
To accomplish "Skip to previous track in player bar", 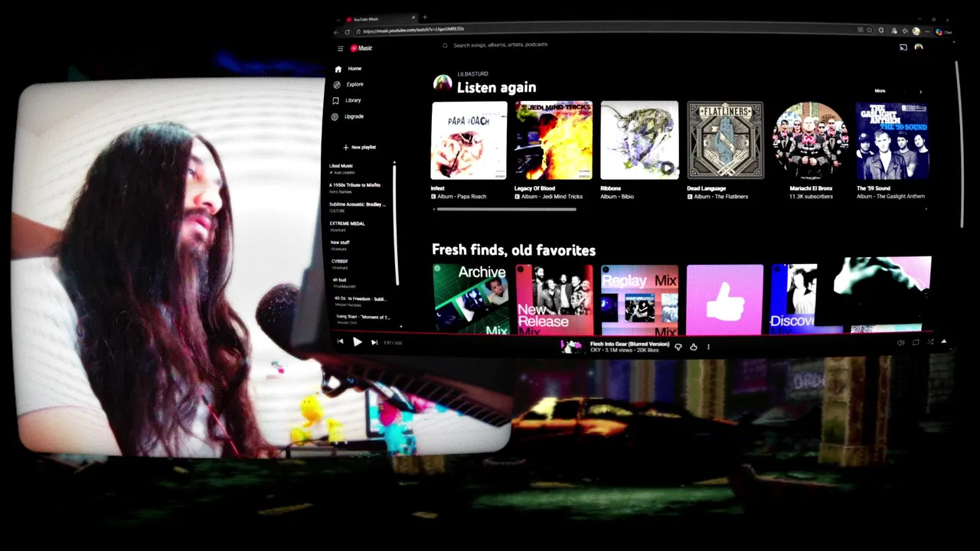I will [x=341, y=342].
